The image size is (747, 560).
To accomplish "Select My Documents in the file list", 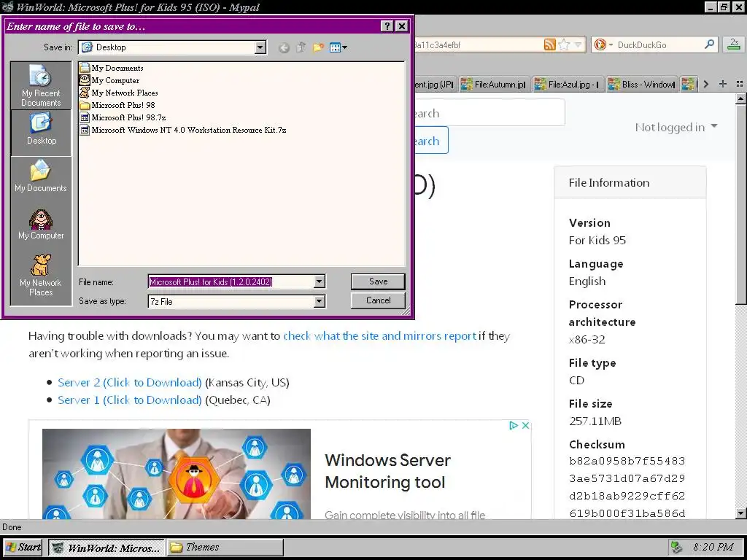I will pos(112,68).
